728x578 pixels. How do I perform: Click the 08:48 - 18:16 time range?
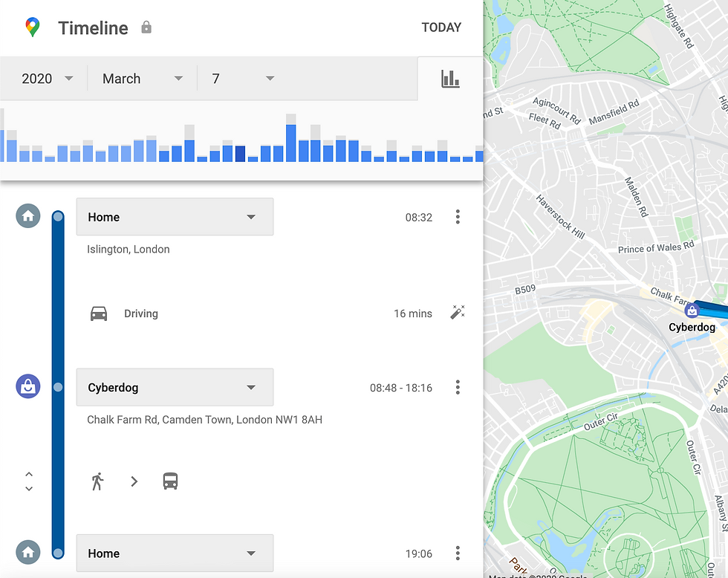(x=400, y=388)
